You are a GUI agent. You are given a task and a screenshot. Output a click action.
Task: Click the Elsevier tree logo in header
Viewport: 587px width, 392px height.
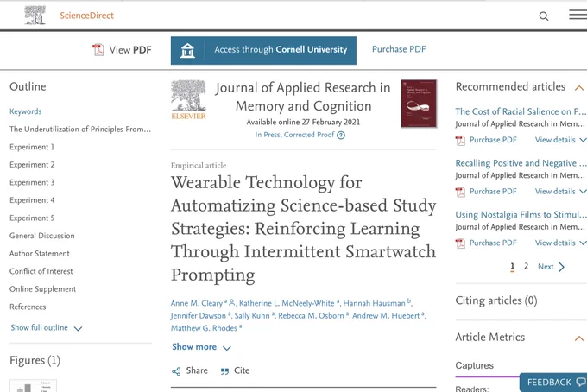coord(35,16)
